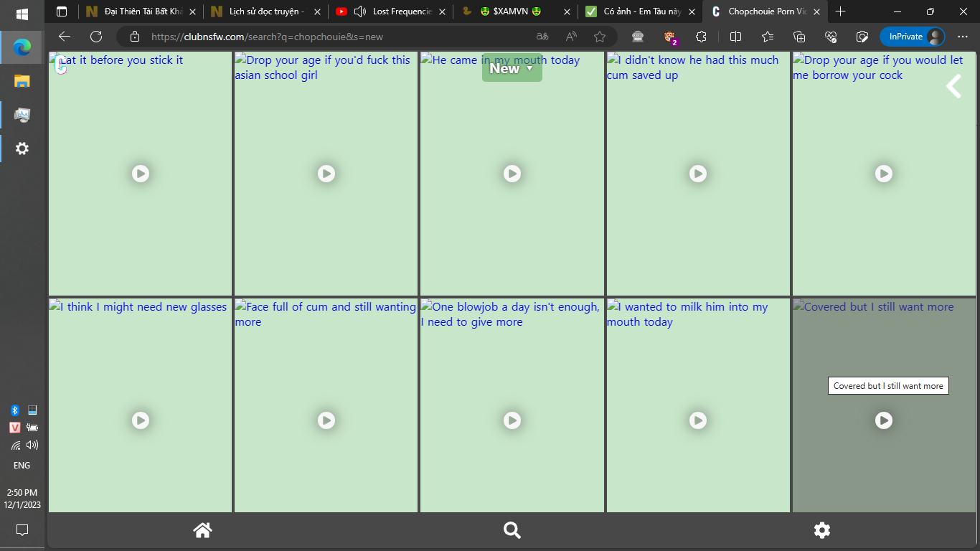
Task: Switch to the $XAMVN tab
Action: 515,11
